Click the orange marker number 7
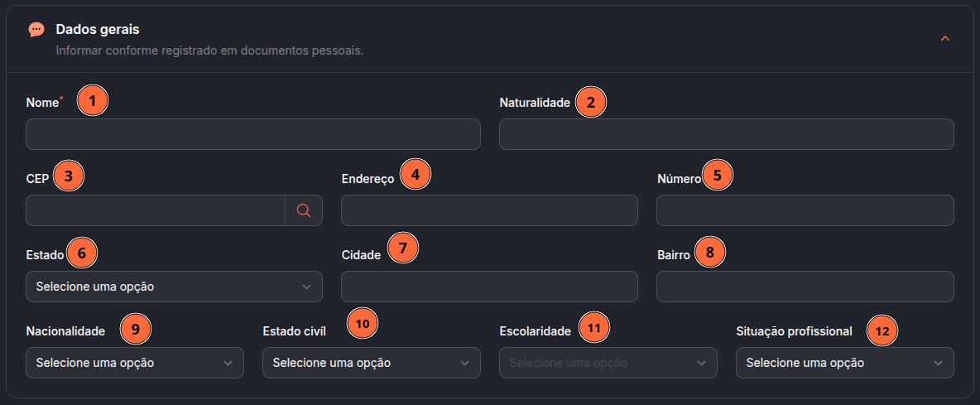 (402, 248)
